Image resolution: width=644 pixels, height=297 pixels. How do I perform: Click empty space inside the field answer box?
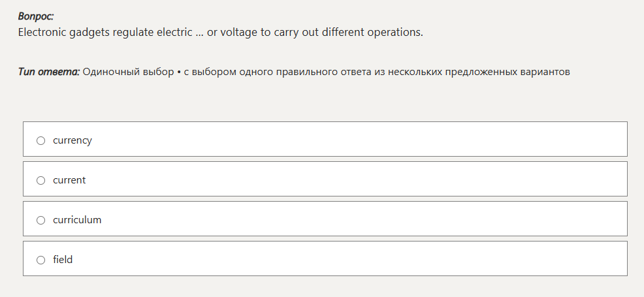point(359,258)
